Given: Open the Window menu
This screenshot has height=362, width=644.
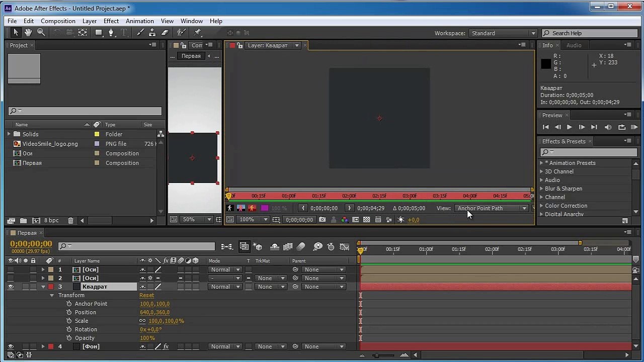Looking at the screenshot, I should [192, 21].
